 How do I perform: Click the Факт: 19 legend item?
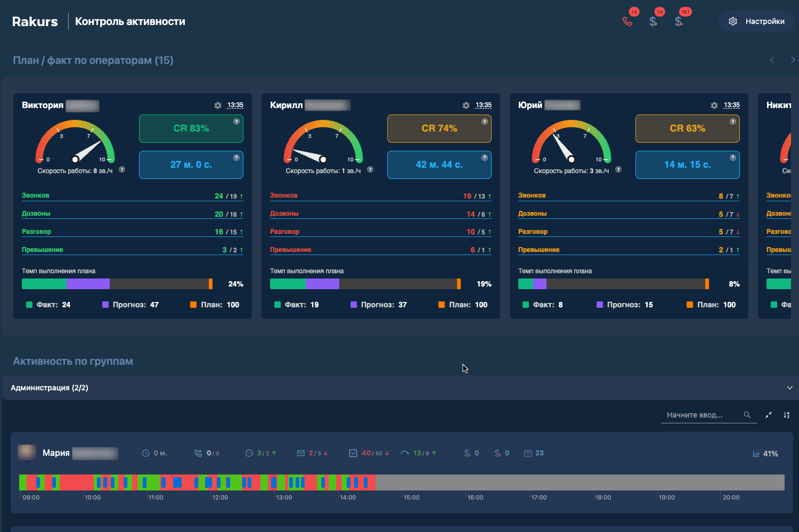coord(297,305)
